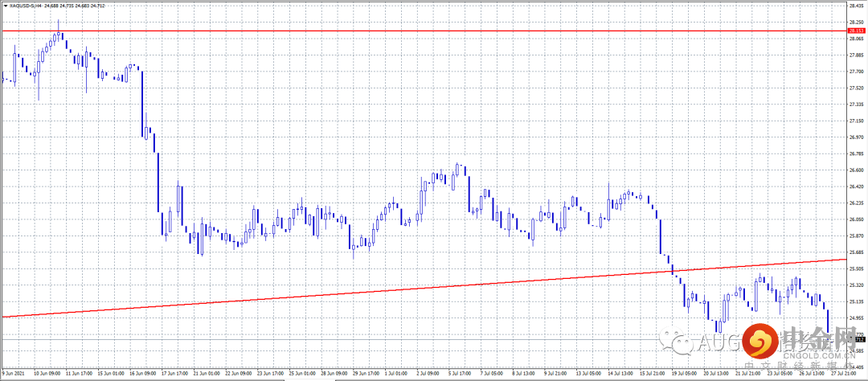Click the red 28.153 price label

point(856,31)
